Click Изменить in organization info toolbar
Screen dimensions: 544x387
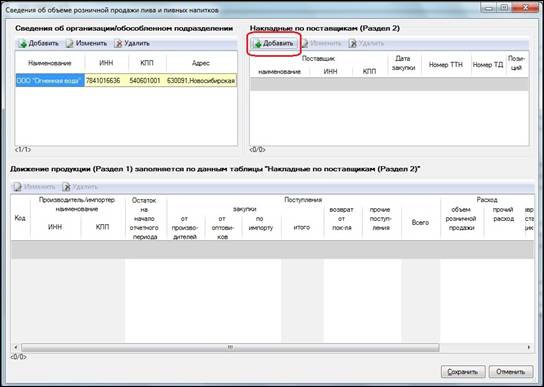[x=86, y=43]
